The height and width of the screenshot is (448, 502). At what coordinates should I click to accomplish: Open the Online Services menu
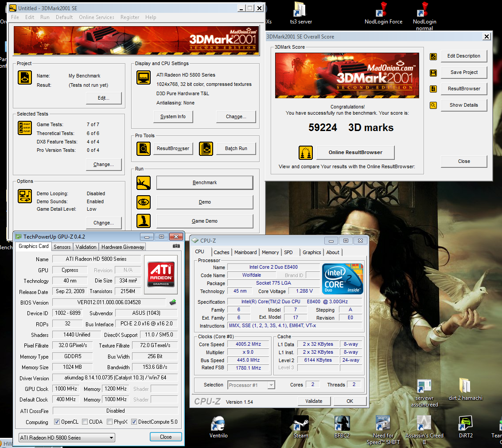(x=96, y=17)
